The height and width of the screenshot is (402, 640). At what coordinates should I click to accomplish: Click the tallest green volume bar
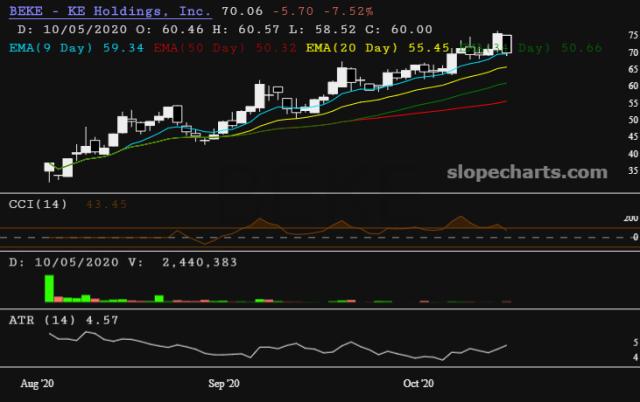tap(47, 287)
